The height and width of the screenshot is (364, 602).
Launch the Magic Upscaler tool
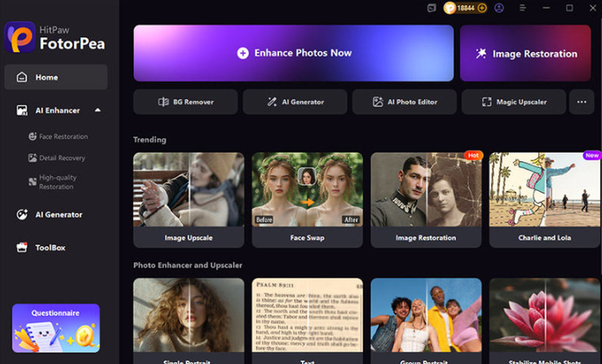tap(514, 102)
